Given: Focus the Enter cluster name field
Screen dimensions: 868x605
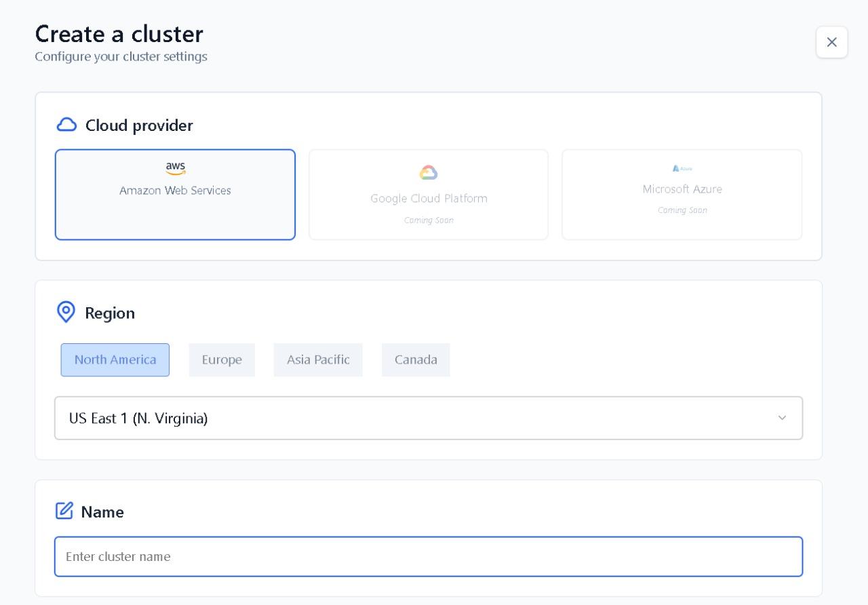Looking at the screenshot, I should click(x=429, y=557).
